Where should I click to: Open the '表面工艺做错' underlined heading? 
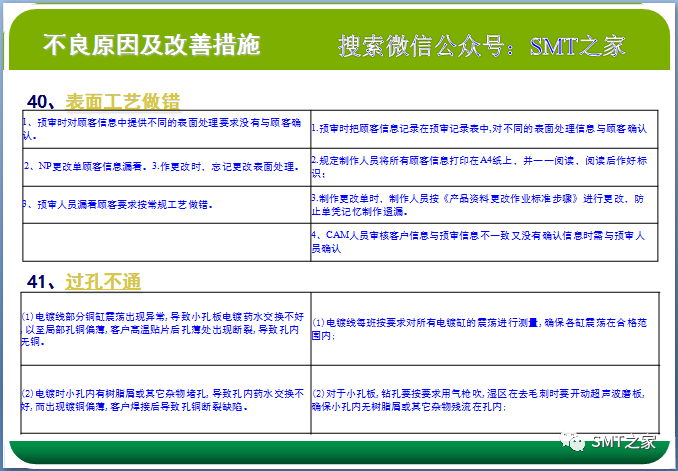[123, 100]
